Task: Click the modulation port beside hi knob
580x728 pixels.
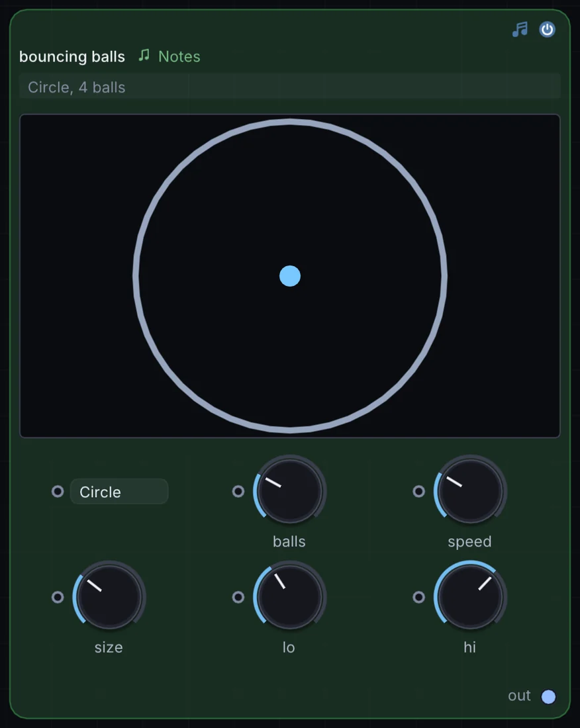Action: pos(419,597)
